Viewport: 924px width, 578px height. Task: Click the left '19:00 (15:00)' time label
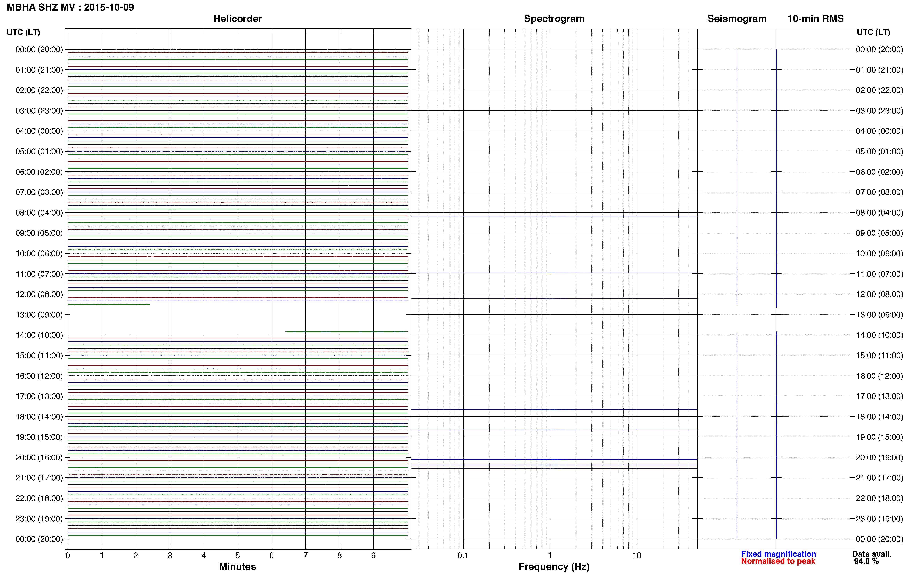pyautogui.click(x=39, y=437)
